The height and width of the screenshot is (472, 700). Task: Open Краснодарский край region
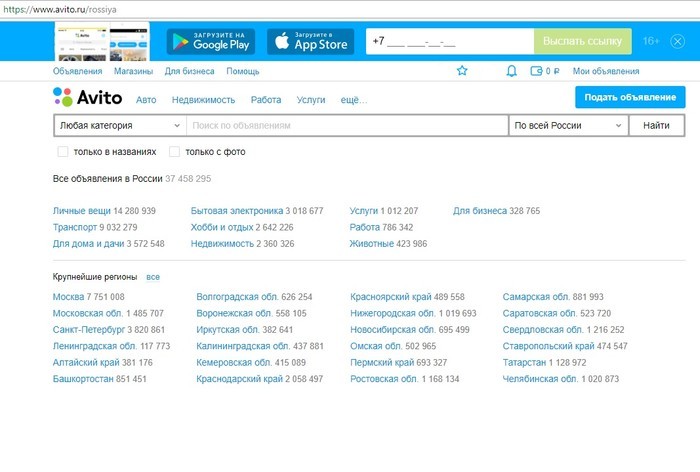click(240, 379)
